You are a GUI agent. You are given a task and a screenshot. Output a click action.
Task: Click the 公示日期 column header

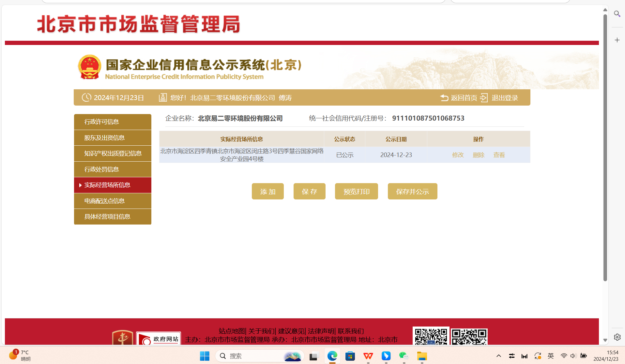tap(396, 139)
